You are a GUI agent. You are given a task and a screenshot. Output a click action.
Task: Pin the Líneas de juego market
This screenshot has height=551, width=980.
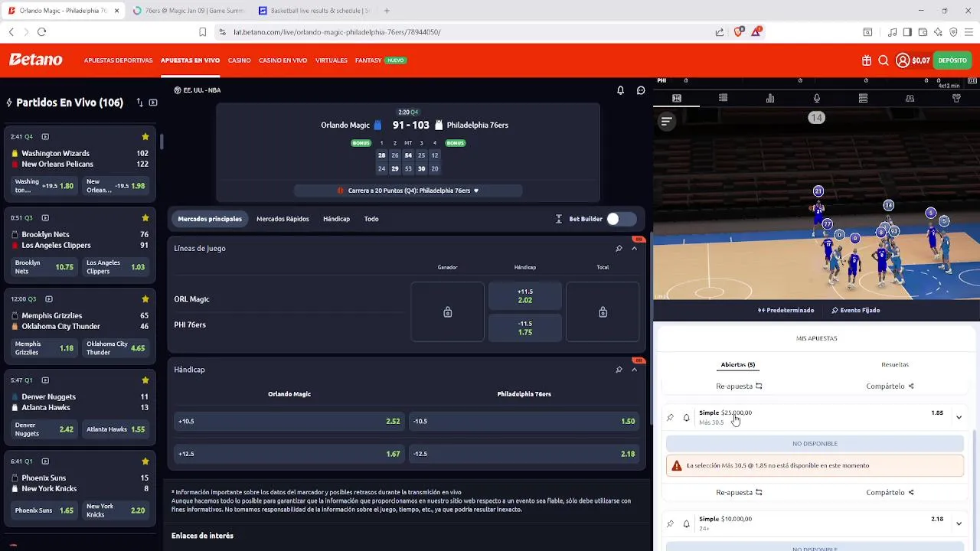pos(619,249)
